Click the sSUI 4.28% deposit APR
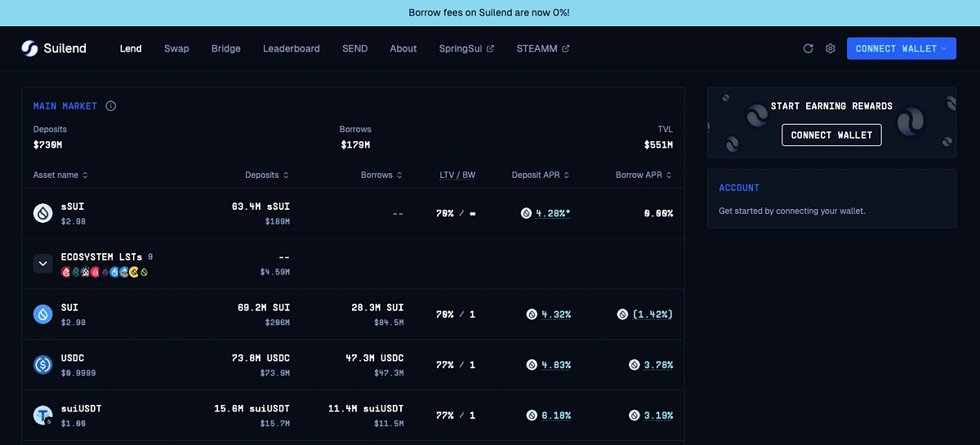This screenshot has width=980, height=445. coord(553,213)
